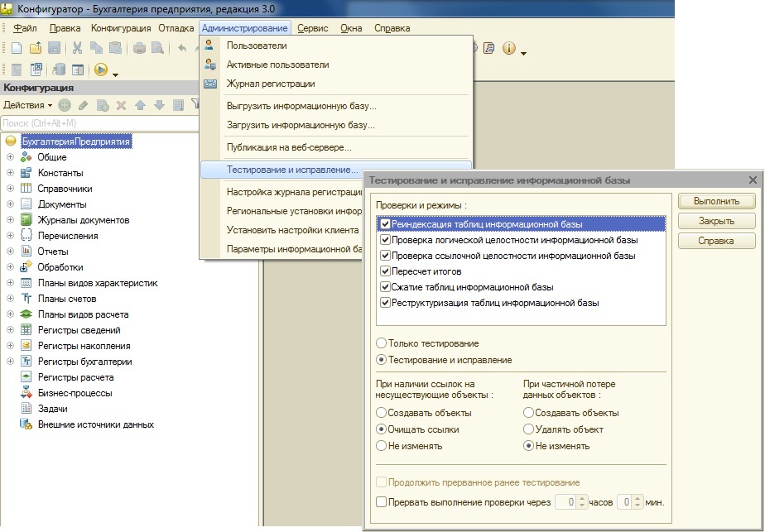Click the green Add icon in Конфигурация panel

65,105
